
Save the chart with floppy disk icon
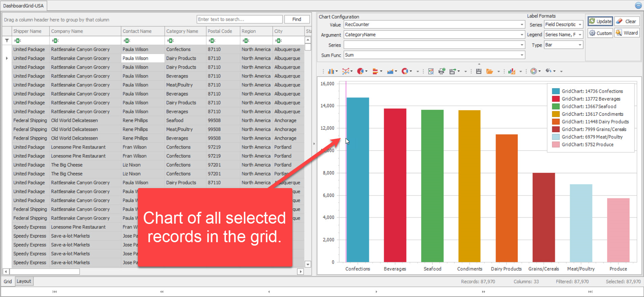click(x=479, y=71)
